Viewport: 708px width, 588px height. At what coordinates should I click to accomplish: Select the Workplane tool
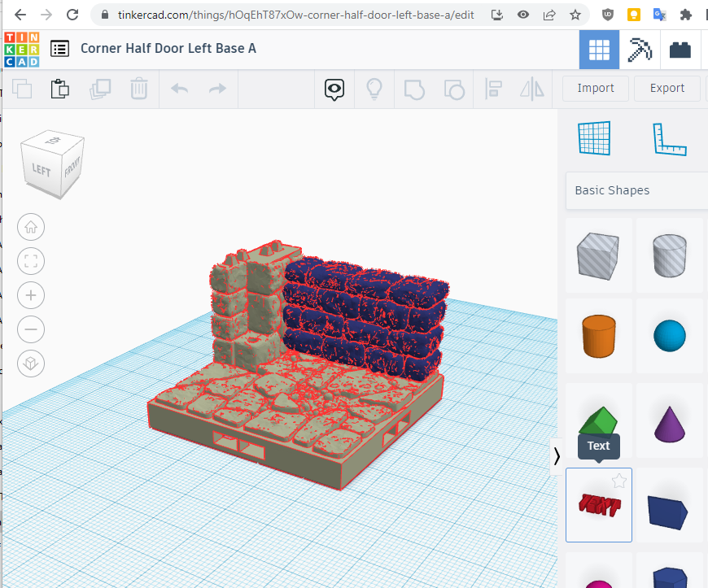click(x=595, y=138)
